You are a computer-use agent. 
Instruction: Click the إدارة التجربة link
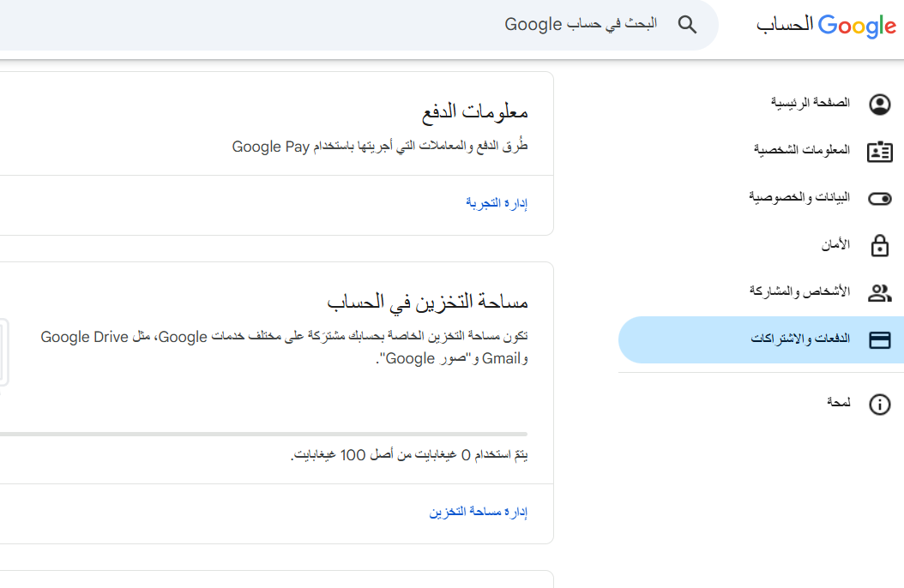(497, 203)
